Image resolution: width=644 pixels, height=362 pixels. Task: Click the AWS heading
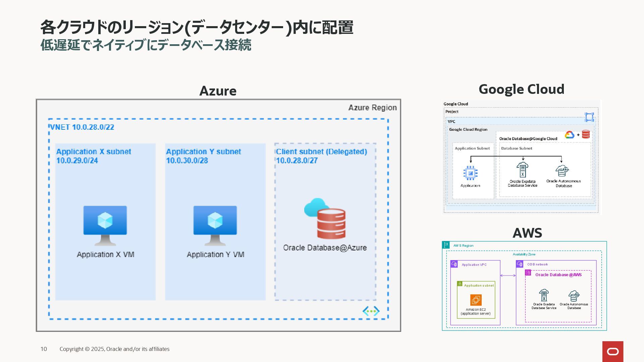pyautogui.click(x=527, y=233)
